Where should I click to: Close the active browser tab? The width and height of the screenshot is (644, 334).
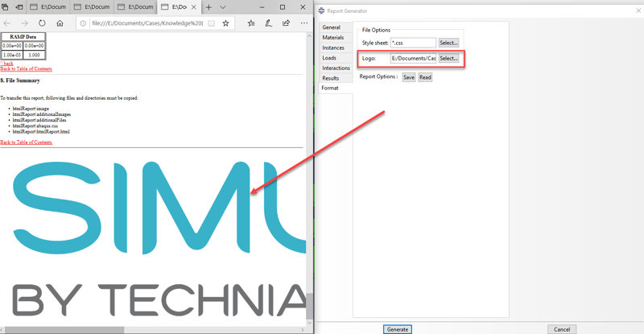click(x=194, y=7)
